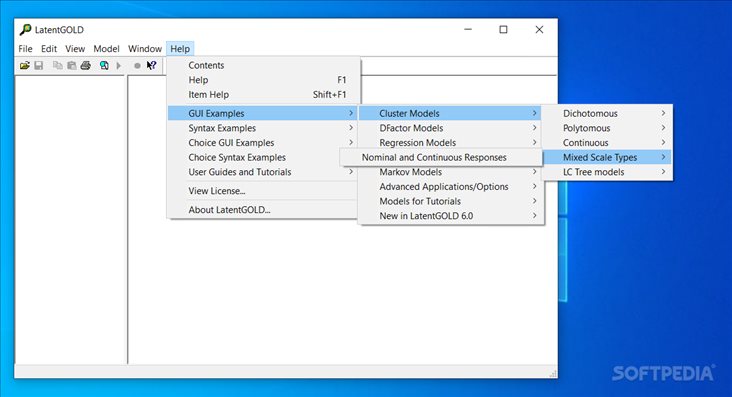Expand the arrow beside Continuous
Image resolution: width=732 pixels, height=397 pixels.
[x=663, y=142]
